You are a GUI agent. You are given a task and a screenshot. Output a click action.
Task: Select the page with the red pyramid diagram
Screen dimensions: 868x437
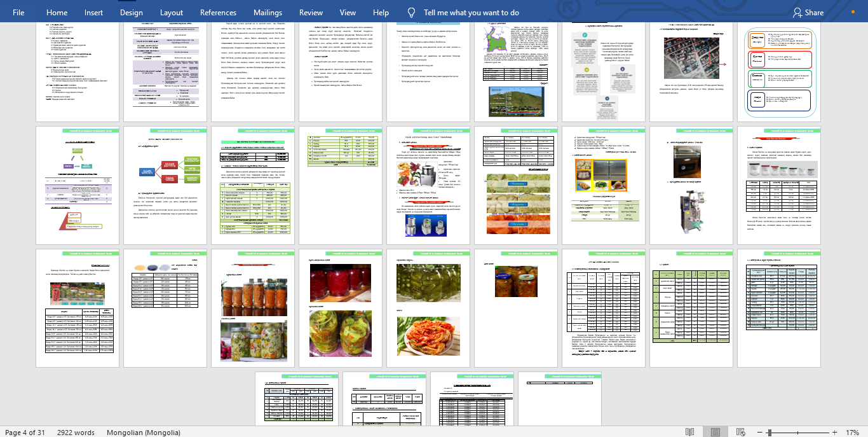(x=77, y=185)
